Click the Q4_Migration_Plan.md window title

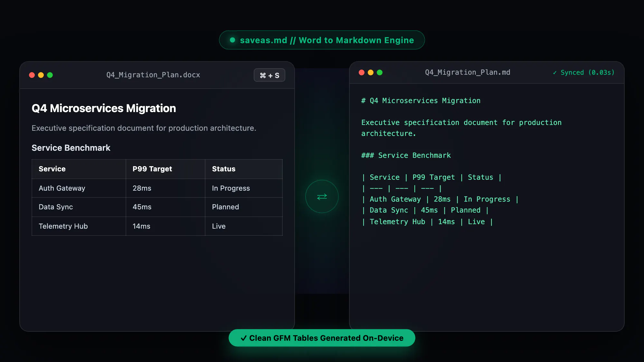point(468,72)
